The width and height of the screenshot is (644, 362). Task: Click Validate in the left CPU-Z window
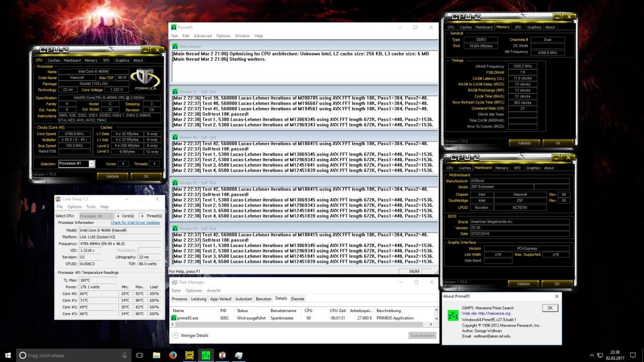[x=112, y=176]
